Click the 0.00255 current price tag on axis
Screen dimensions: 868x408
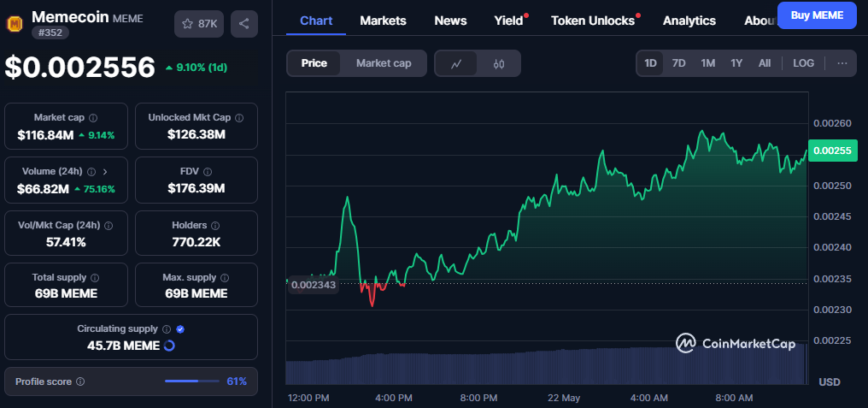[833, 151]
